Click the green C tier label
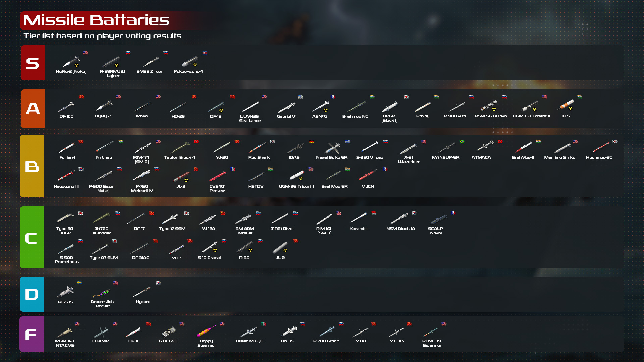The image size is (644, 362). coord(32,237)
